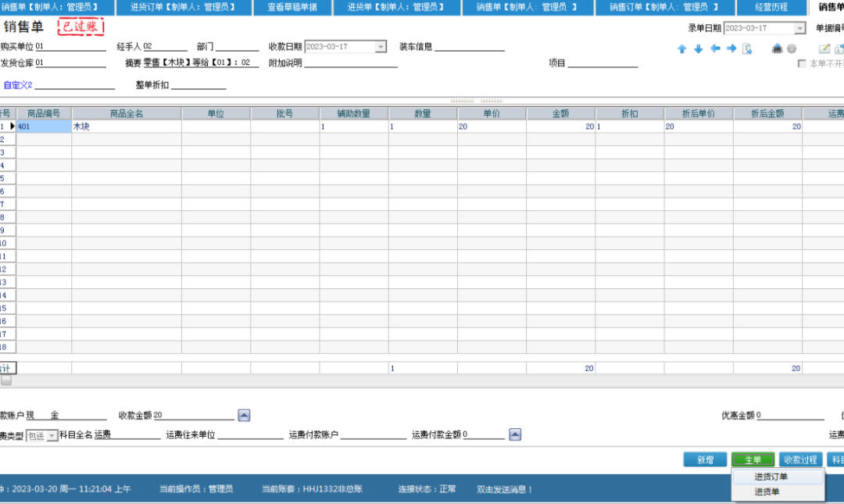
Task: Click 双击发送消息 in the status bar
Action: (504, 489)
